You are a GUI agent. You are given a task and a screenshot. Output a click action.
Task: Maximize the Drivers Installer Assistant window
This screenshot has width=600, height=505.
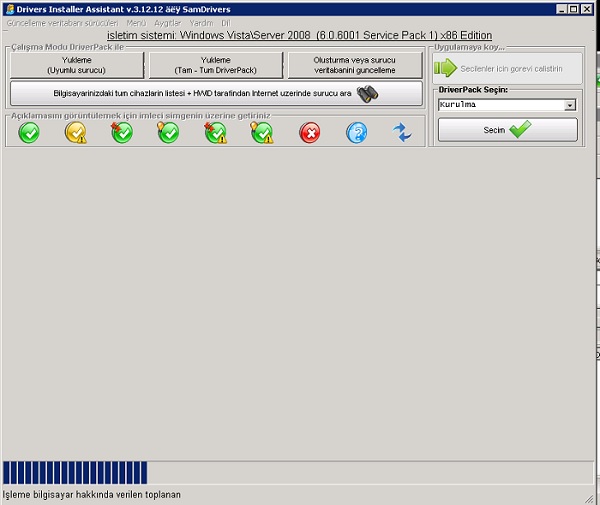(x=574, y=9)
